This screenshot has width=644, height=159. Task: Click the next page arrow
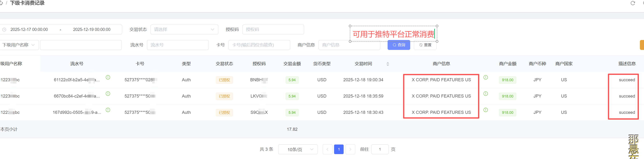[x=350, y=150]
